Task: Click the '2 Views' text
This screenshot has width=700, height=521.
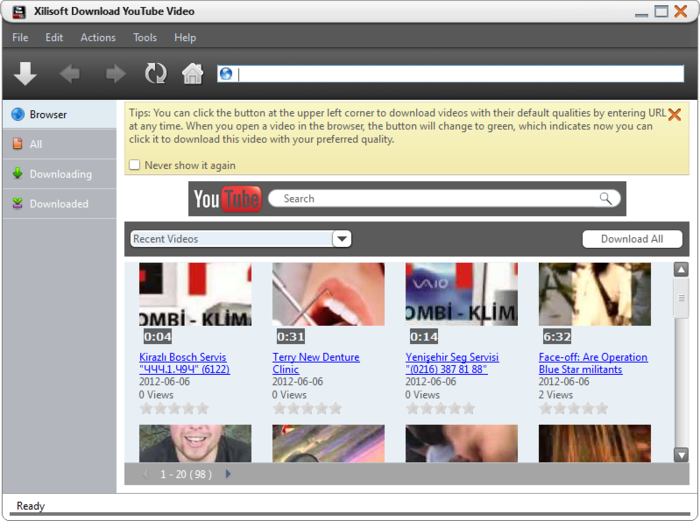Action: (x=555, y=395)
